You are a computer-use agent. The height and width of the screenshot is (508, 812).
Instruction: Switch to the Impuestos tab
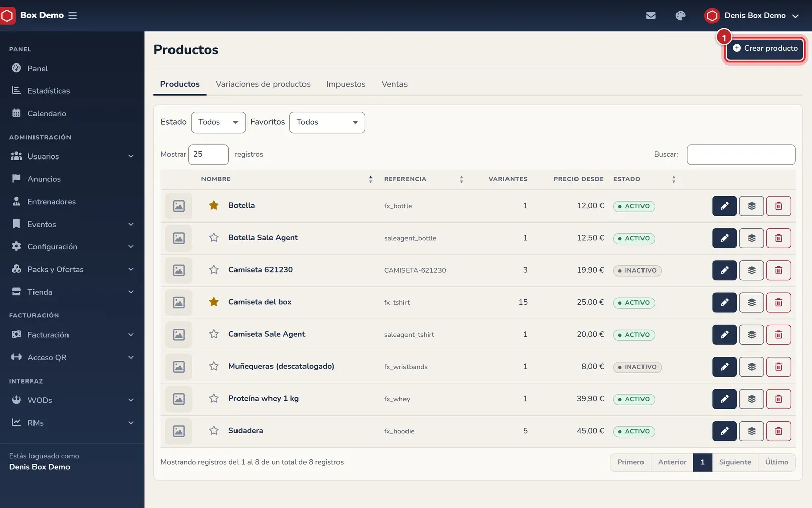[346, 84]
